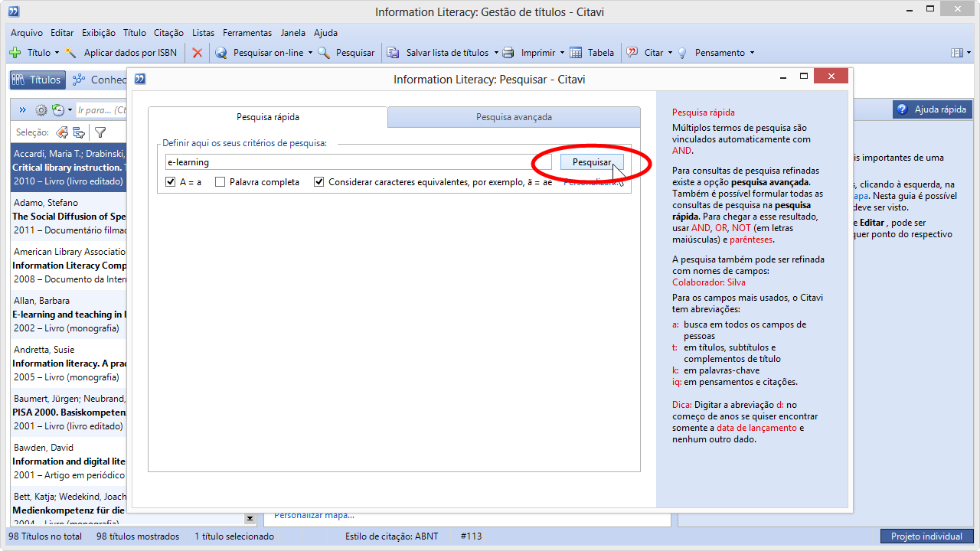Click the filter funnel icon

click(x=100, y=132)
